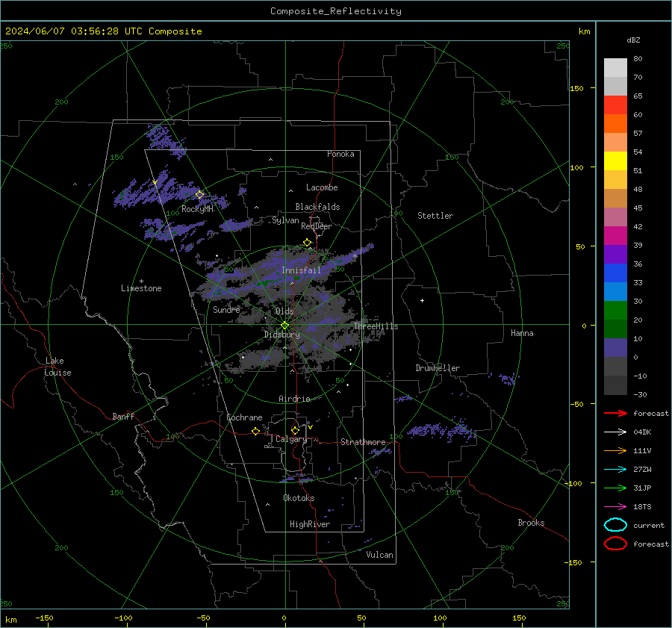
Task: Click the ThreeHills city label
Action: [376, 326]
